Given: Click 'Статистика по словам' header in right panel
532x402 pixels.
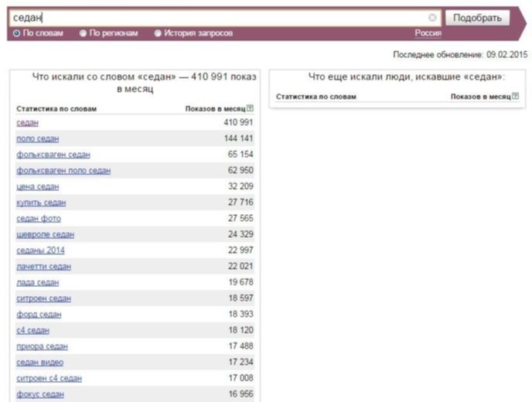Looking at the screenshot, I should coord(315,97).
